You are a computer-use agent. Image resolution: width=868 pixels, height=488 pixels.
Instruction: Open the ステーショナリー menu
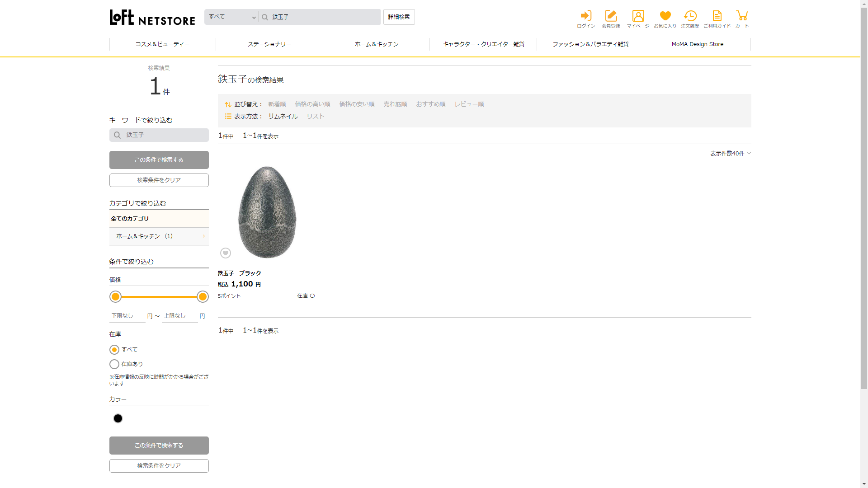pyautogui.click(x=269, y=44)
